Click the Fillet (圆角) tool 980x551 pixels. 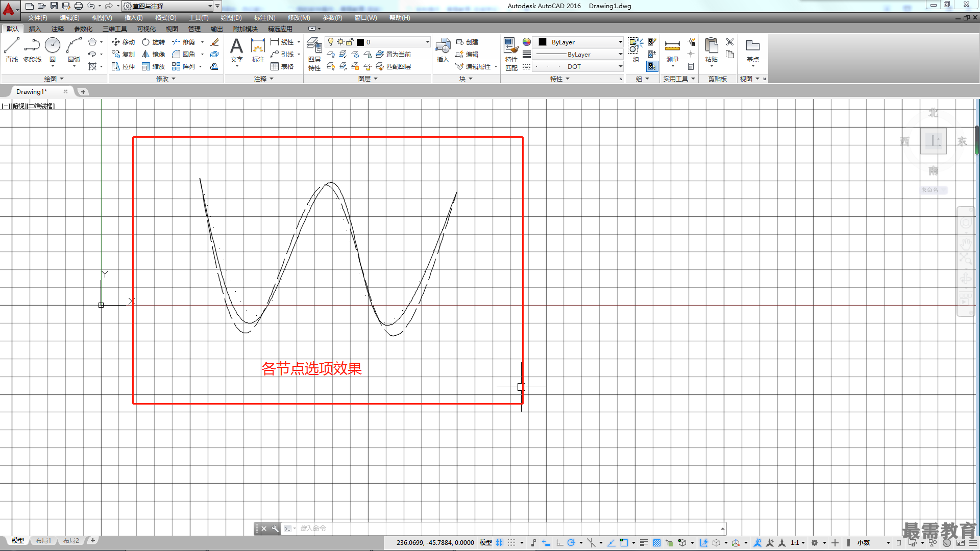tap(184, 54)
